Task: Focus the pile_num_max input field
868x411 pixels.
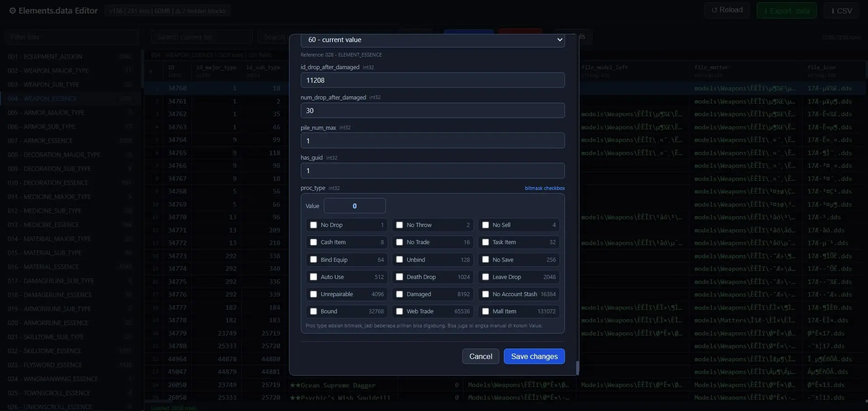Action: click(432, 141)
